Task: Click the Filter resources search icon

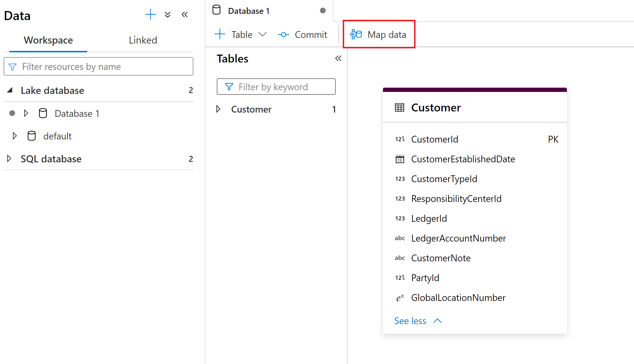Action: (x=12, y=66)
